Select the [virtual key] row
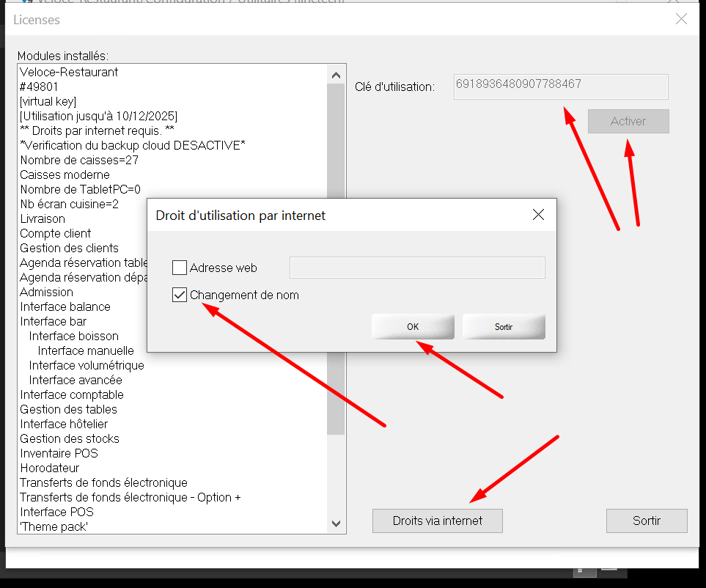 click(48, 101)
